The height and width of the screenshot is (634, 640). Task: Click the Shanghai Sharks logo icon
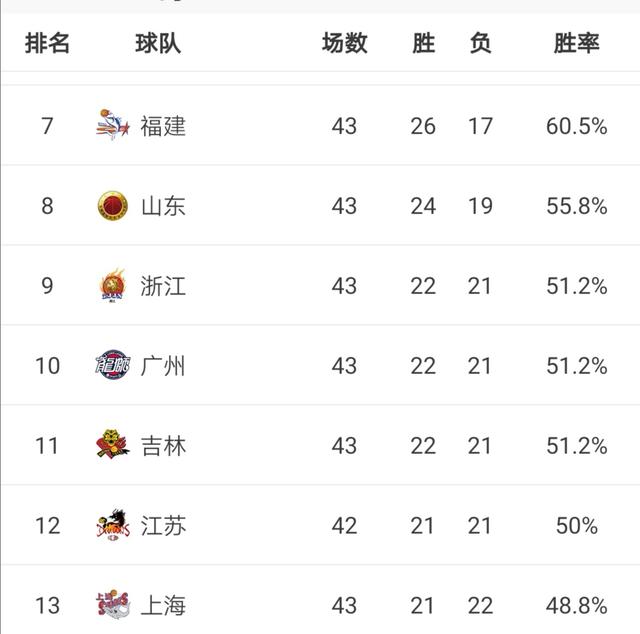coord(113,605)
